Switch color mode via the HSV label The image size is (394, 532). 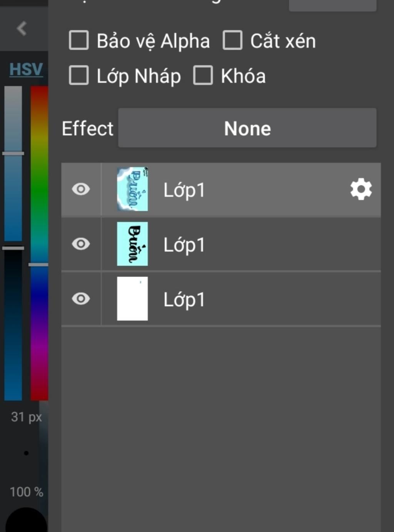pos(26,69)
